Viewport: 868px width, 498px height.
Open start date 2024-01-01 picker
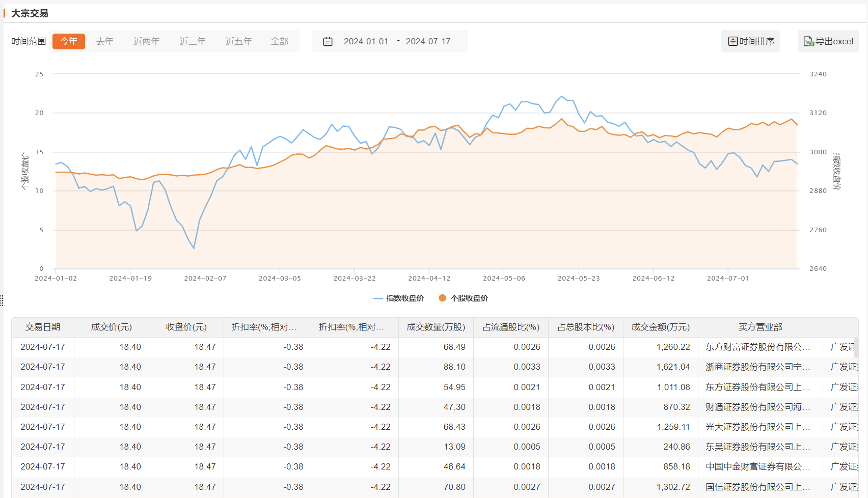click(366, 42)
